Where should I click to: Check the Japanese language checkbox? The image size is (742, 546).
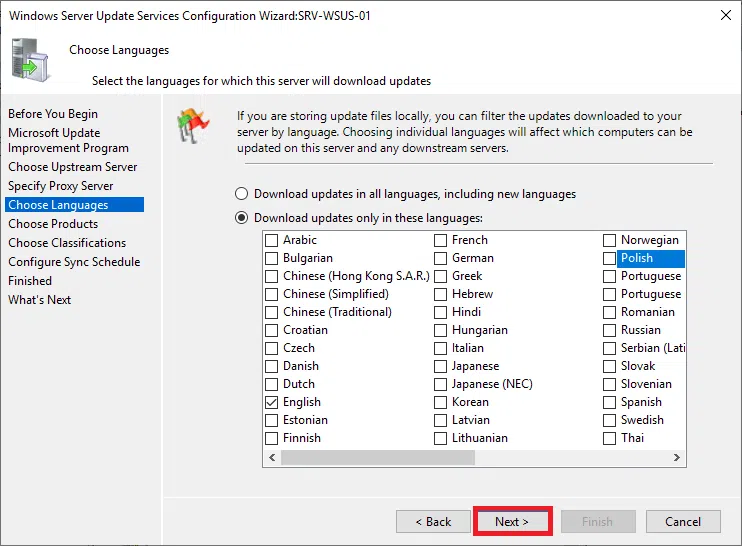(x=441, y=366)
